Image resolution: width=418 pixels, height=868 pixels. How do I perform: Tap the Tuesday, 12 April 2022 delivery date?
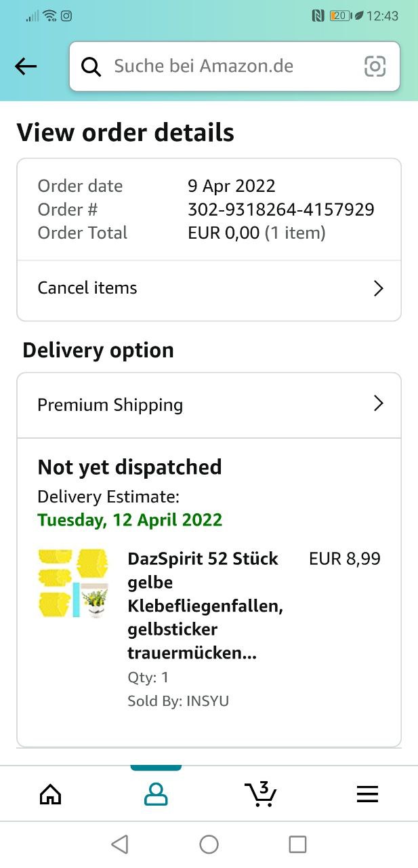pyautogui.click(x=130, y=520)
